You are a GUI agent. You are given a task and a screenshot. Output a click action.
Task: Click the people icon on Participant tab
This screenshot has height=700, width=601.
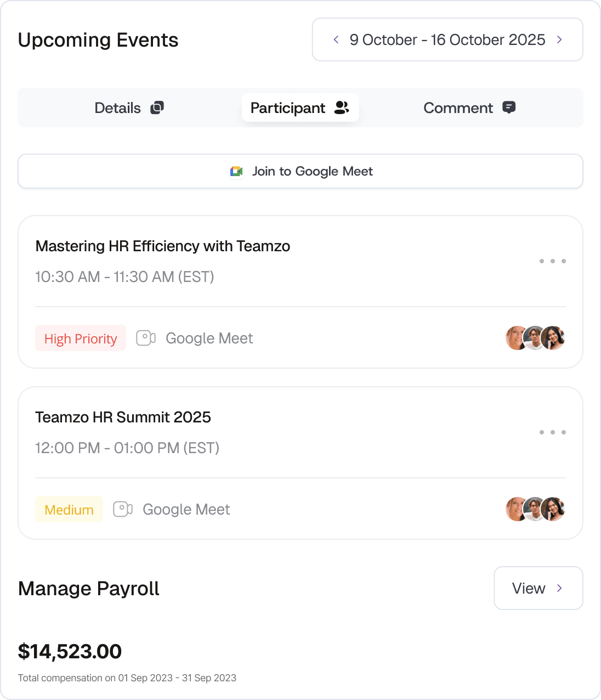click(x=342, y=108)
